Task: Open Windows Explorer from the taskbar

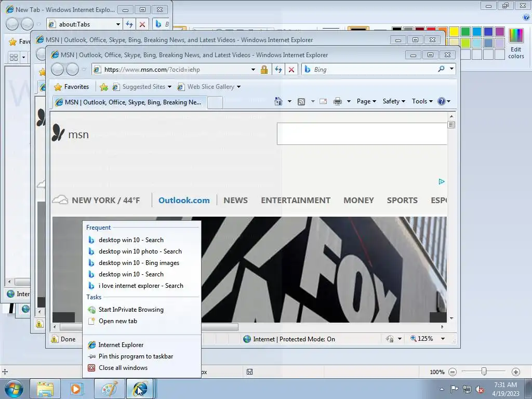Action: click(x=45, y=389)
